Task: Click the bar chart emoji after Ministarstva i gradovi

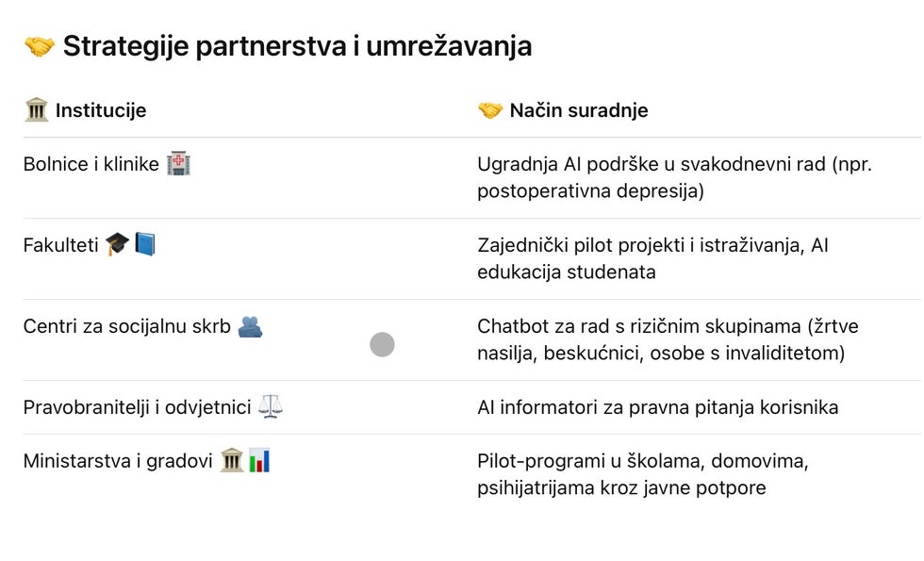Action: [259, 460]
